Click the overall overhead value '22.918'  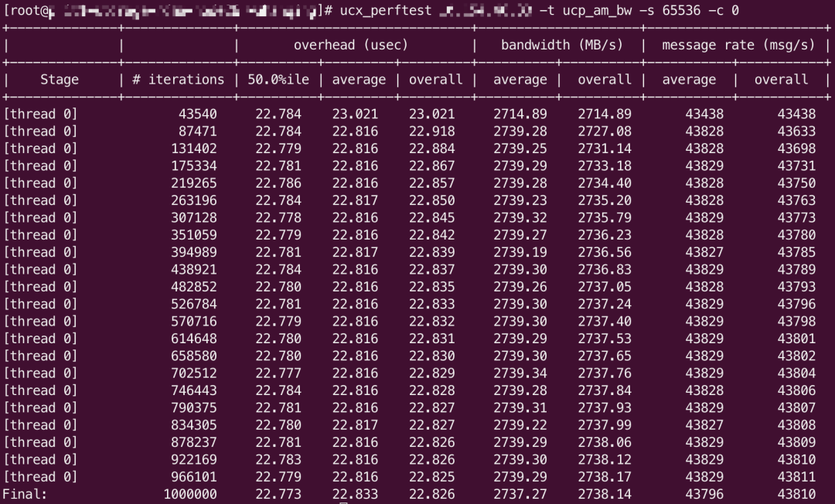pyautogui.click(x=432, y=131)
